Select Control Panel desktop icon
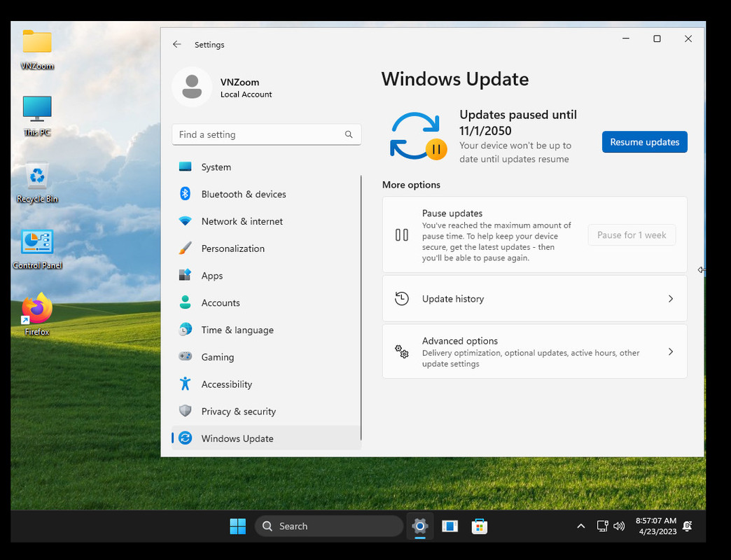The image size is (731, 560). 37,249
